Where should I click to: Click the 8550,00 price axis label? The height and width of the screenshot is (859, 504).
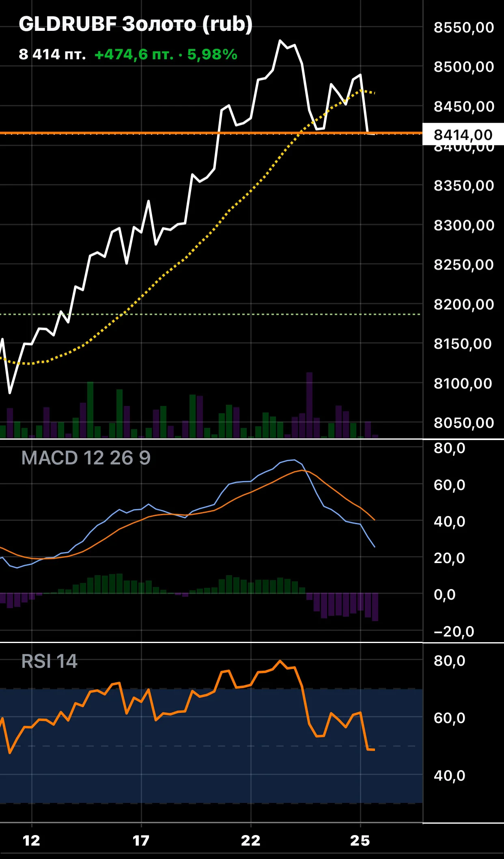(464, 28)
